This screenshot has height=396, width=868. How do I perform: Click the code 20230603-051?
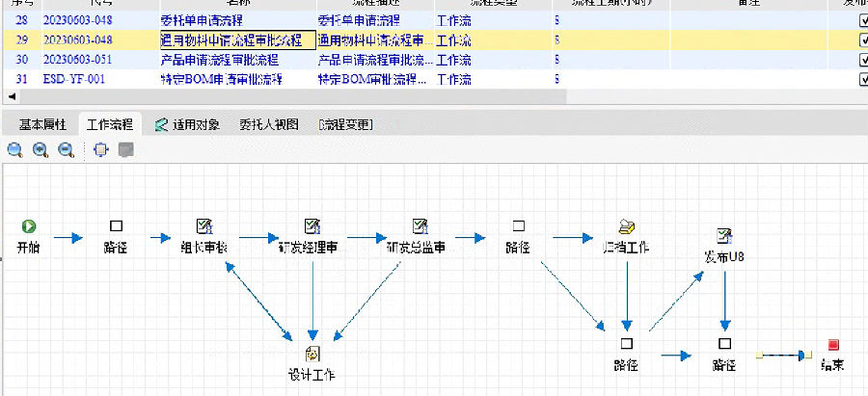[77, 60]
